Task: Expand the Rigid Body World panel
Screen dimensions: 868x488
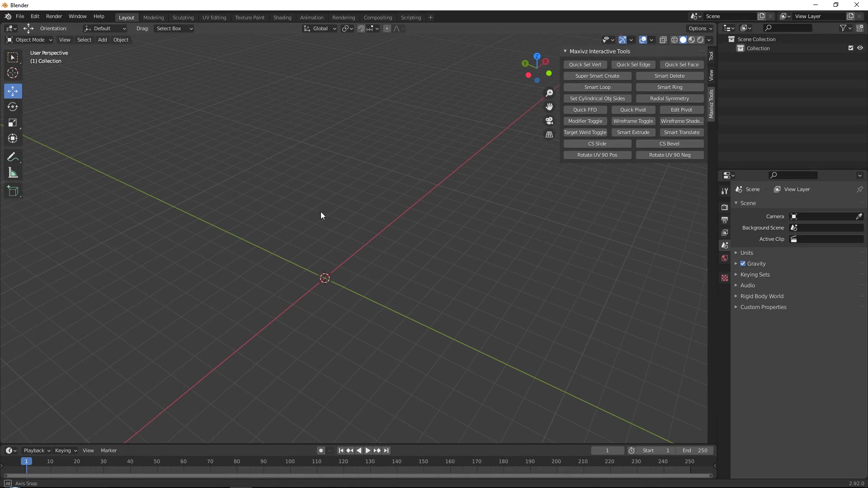Action: 762,296
